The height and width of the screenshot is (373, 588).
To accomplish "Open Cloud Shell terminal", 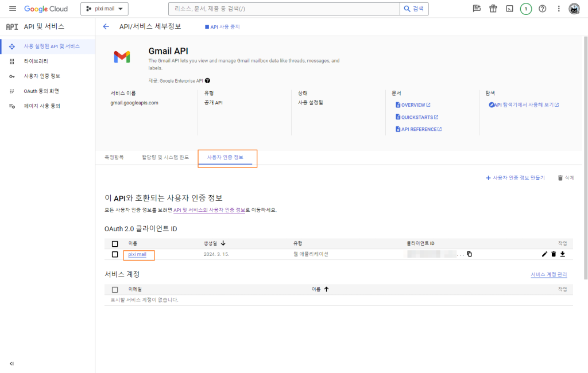I will pos(509,9).
